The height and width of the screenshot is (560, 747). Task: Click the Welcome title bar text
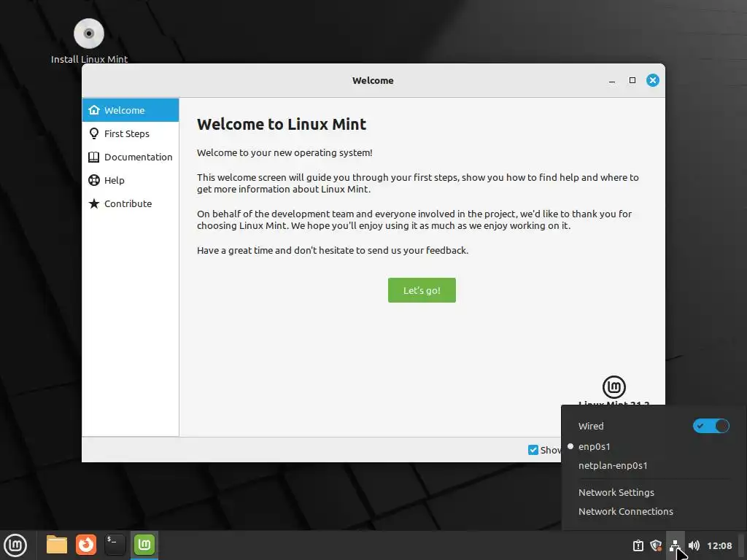click(373, 80)
